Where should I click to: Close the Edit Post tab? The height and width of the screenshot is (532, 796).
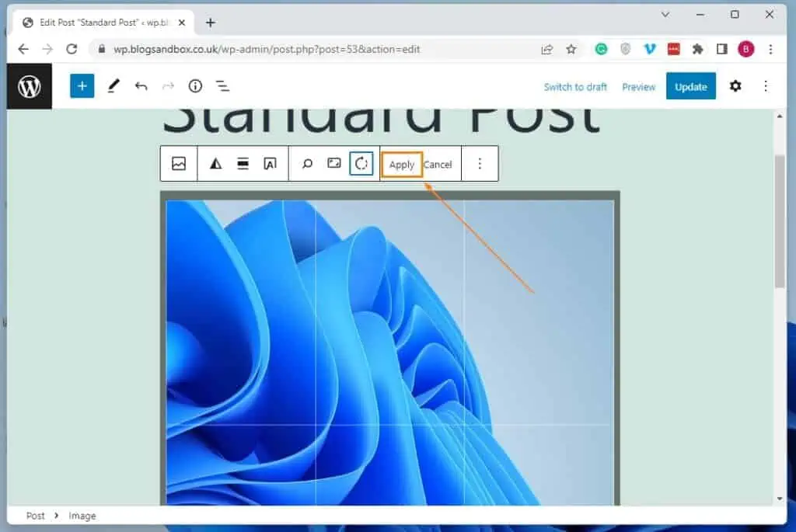click(182, 23)
